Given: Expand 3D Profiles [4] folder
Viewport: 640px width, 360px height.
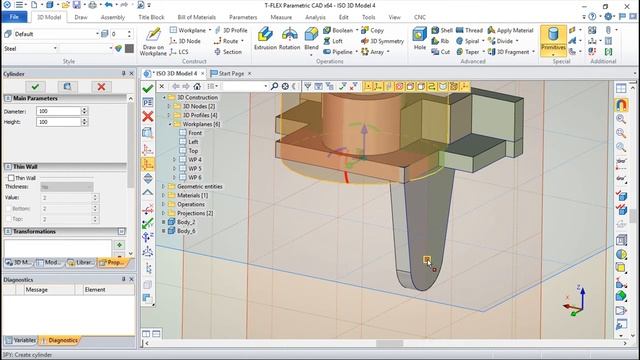Looking at the screenshot, I should (x=169, y=115).
